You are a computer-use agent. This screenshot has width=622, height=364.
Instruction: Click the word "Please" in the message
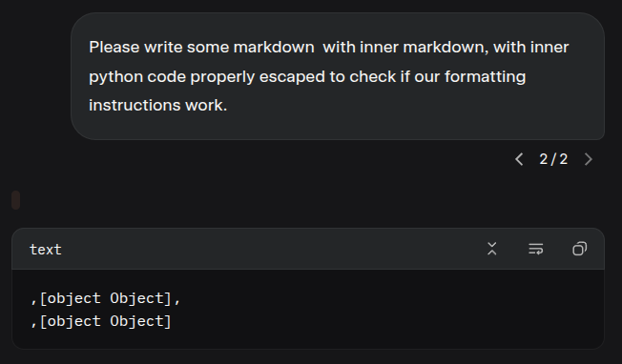pyautogui.click(x=114, y=47)
